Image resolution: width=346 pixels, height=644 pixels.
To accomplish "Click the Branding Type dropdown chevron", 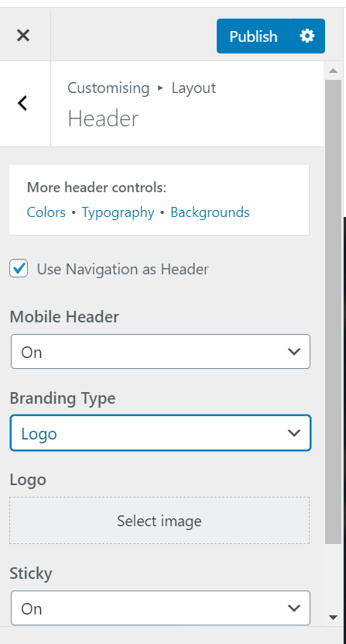I will [294, 433].
